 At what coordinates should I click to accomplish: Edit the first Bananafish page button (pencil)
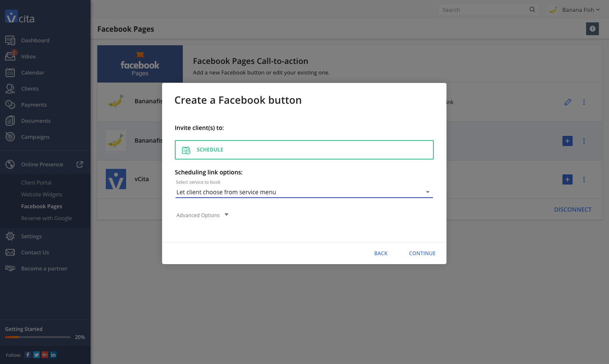[568, 102]
